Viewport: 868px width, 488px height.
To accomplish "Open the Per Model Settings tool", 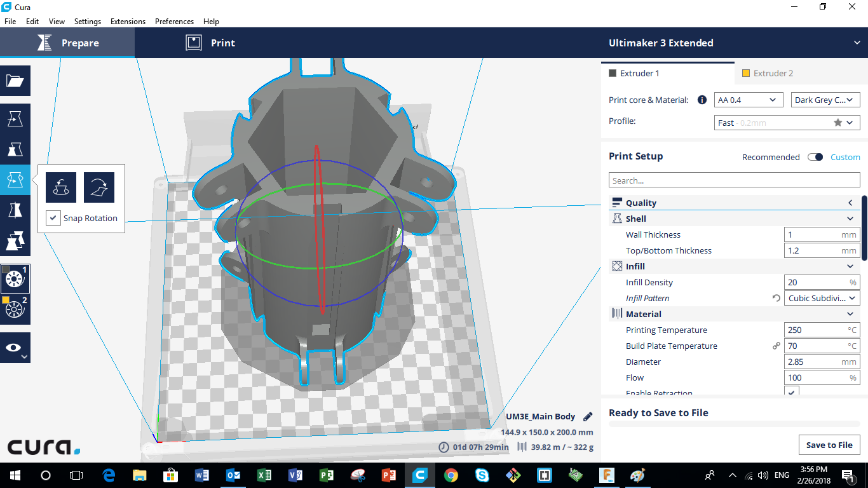I will click(15, 241).
